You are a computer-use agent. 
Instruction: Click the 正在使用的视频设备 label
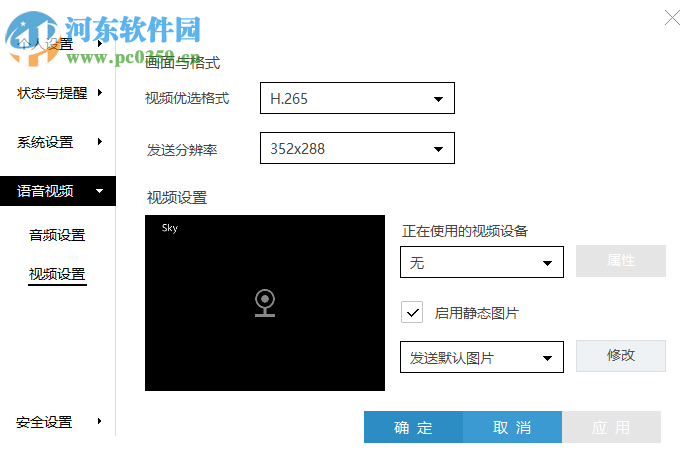point(465,231)
